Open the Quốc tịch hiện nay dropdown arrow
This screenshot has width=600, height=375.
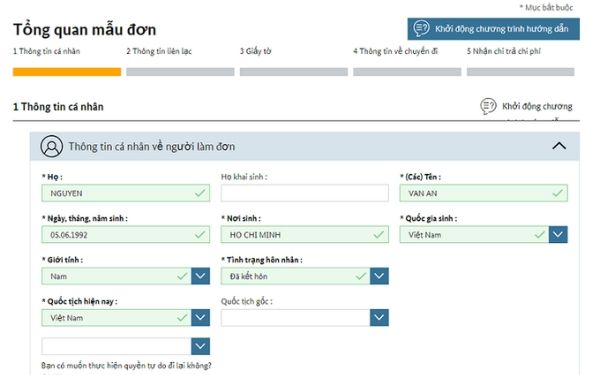click(201, 317)
